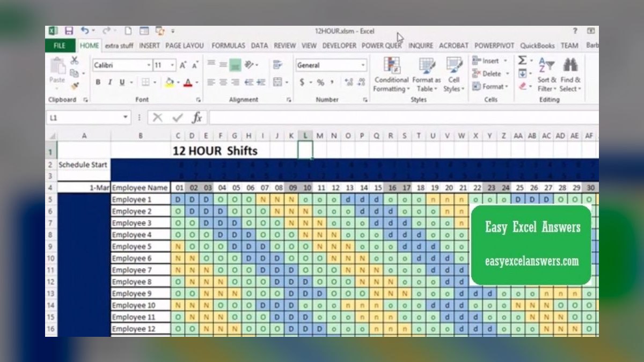
Task: Increase the cell indent
Action: (261, 82)
